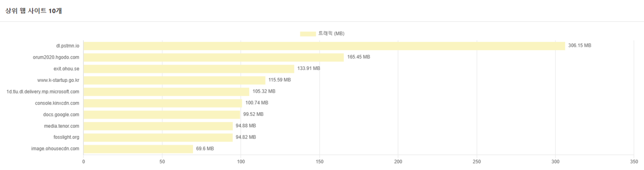Screen dimensions: 644x170
Task: Select the 133.91 MB data label
Action: pos(309,69)
